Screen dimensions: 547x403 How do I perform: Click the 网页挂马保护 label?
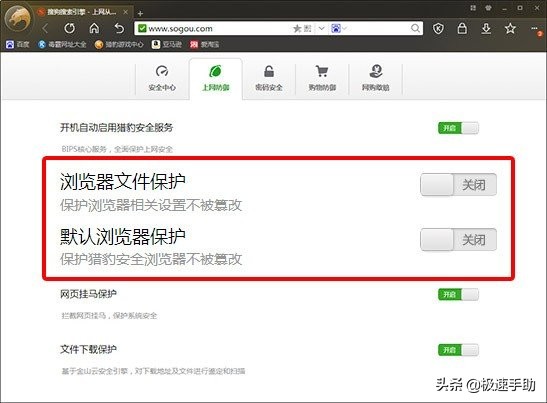click(x=88, y=294)
